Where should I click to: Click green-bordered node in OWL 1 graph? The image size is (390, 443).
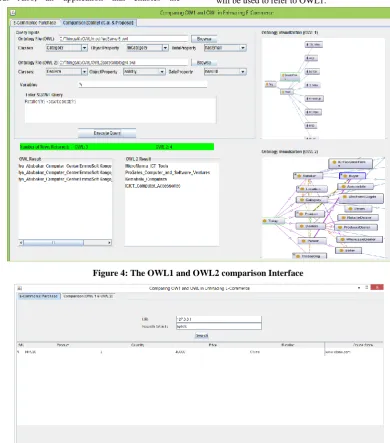289,76
